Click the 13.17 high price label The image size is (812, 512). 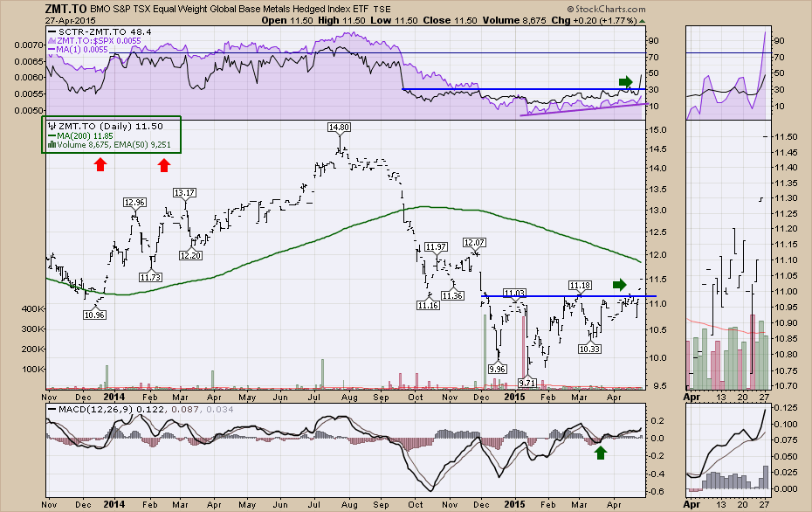pyautogui.click(x=184, y=193)
